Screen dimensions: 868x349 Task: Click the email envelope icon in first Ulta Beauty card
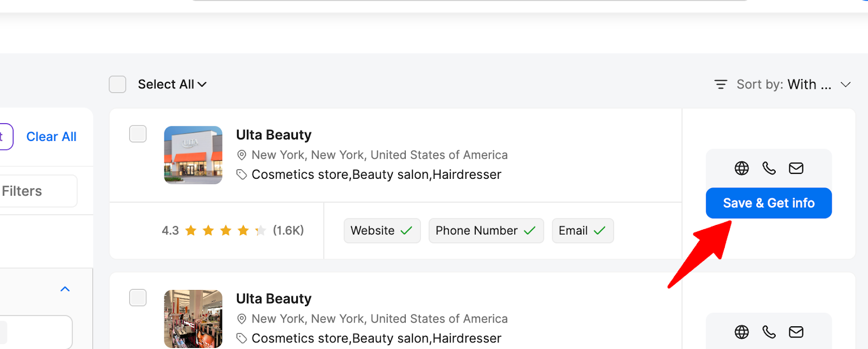pyautogui.click(x=796, y=169)
